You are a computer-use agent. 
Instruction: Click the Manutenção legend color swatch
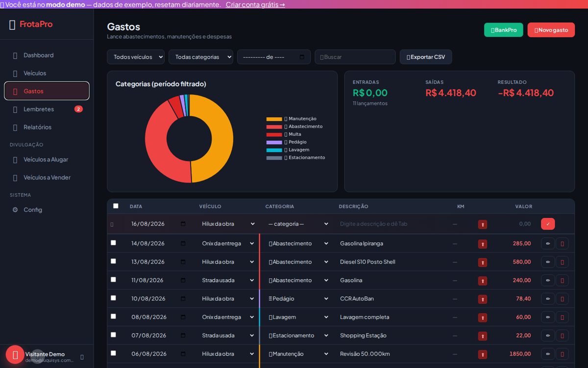click(274, 119)
